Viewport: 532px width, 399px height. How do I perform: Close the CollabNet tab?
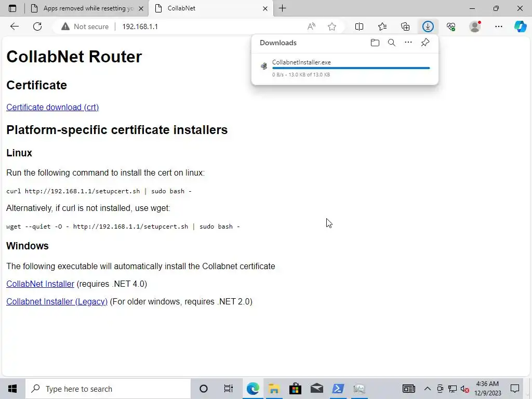click(x=265, y=8)
